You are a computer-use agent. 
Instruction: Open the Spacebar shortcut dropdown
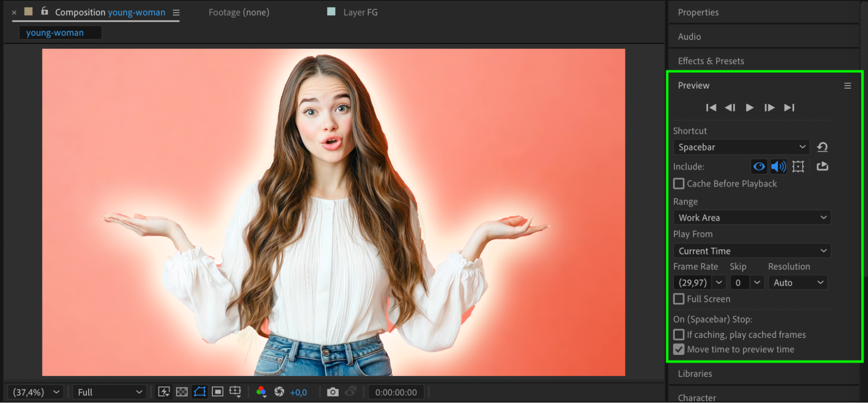click(x=741, y=147)
